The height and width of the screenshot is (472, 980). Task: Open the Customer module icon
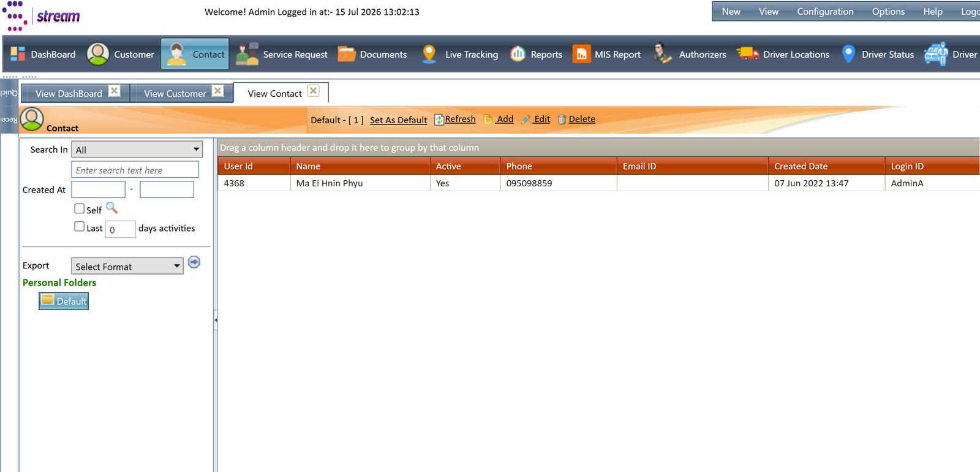[98, 54]
